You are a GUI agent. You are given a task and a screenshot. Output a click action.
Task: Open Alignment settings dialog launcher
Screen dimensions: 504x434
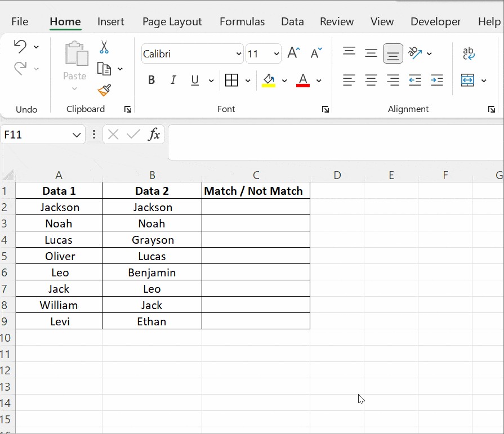click(x=492, y=110)
